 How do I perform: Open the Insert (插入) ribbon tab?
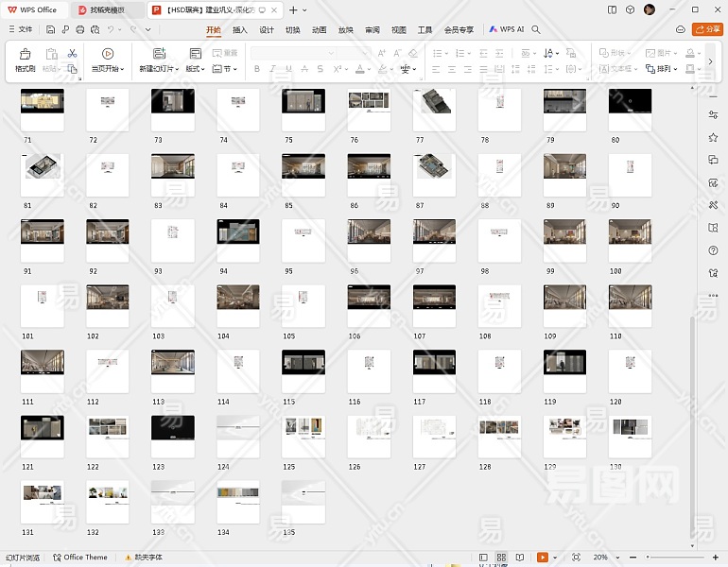240,29
